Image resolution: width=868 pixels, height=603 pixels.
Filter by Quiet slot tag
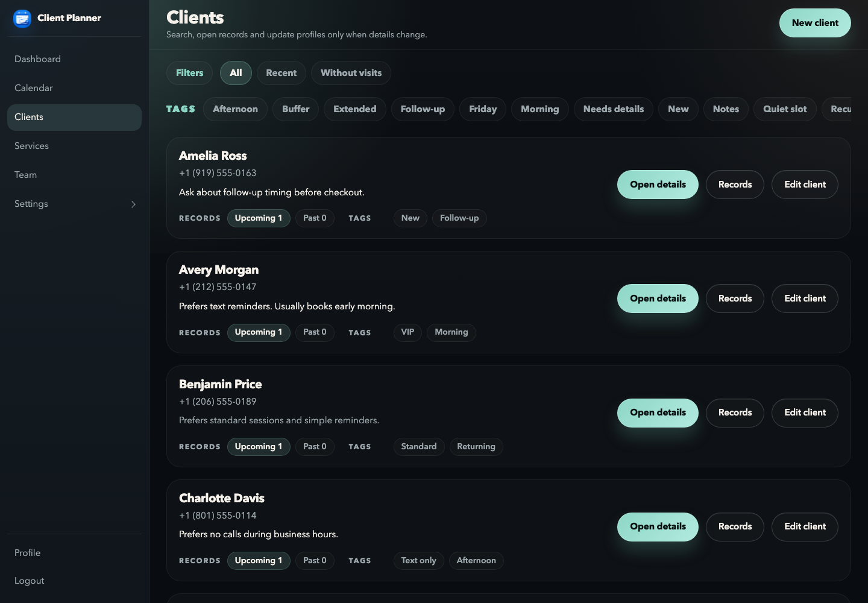(785, 109)
